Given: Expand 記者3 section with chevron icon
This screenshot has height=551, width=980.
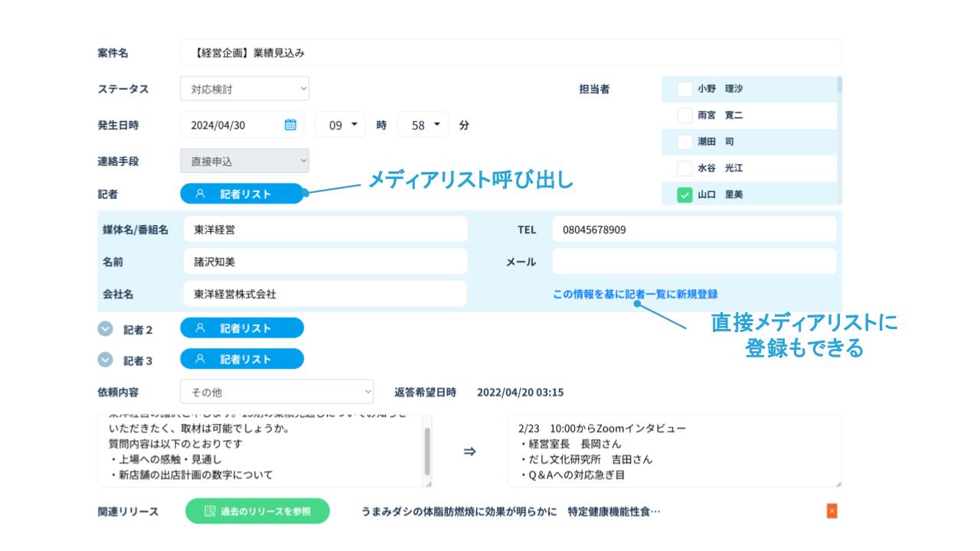Looking at the screenshot, I should pos(105,360).
